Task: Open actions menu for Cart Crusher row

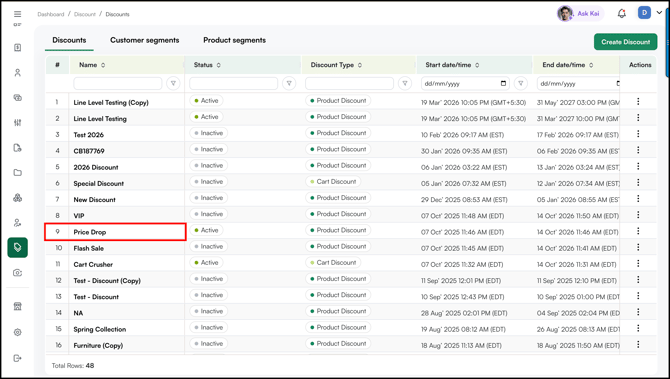Action: click(x=638, y=263)
